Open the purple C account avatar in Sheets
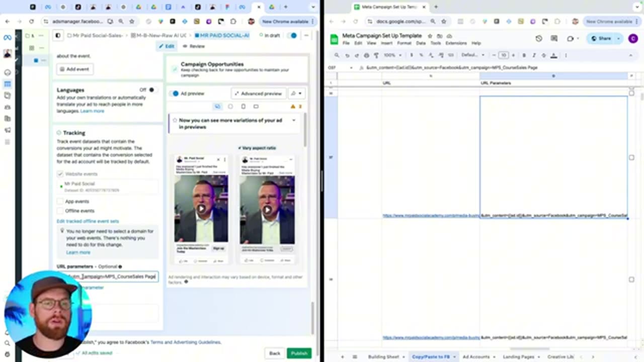 [633, 39]
